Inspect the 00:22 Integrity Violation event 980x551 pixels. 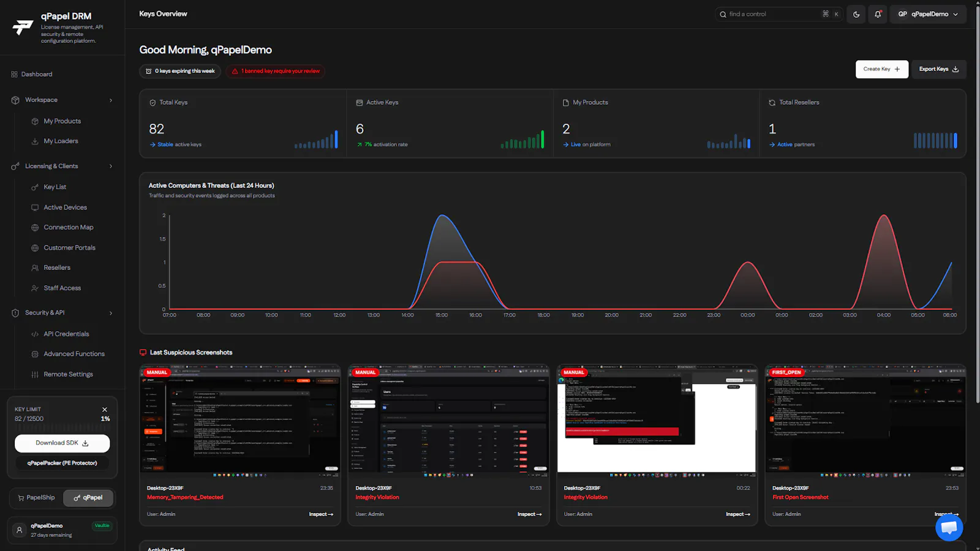coord(738,514)
